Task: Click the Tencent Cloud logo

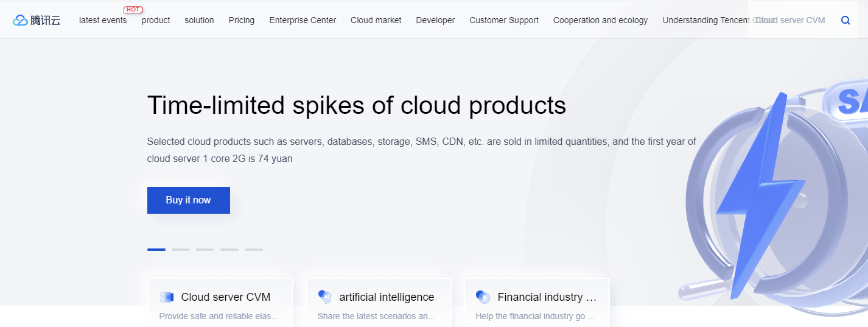Action: tap(37, 20)
